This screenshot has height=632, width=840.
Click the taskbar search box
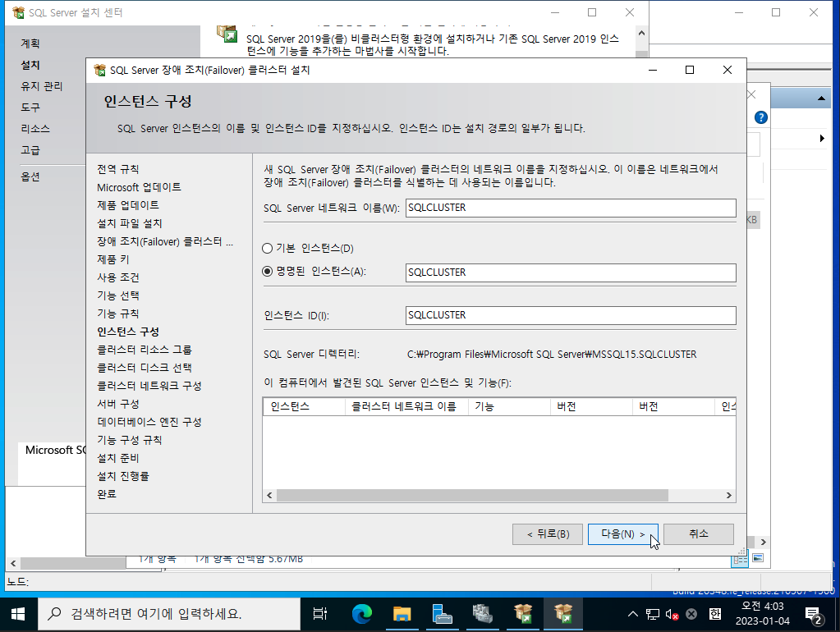[169, 614]
